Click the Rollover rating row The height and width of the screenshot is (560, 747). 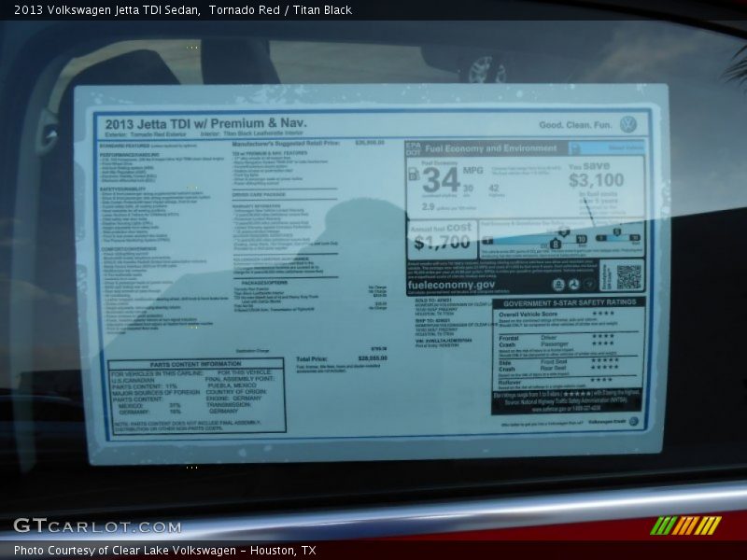555,382
